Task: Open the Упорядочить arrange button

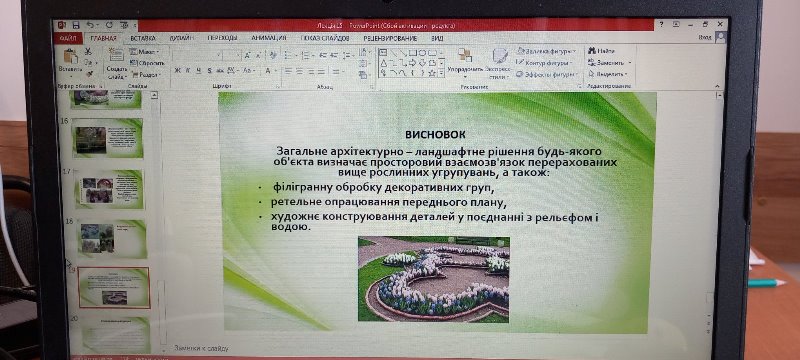Action: pyautogui.click(x=465, y=63)
